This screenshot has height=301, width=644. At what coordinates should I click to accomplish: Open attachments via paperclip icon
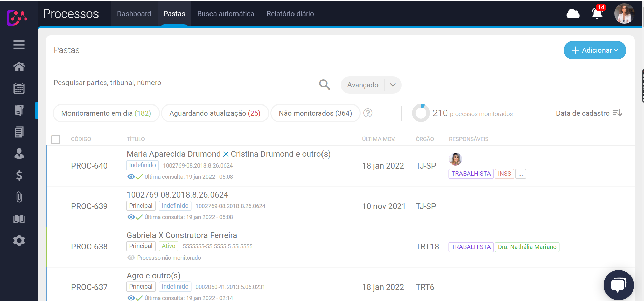tap(19, 197)
